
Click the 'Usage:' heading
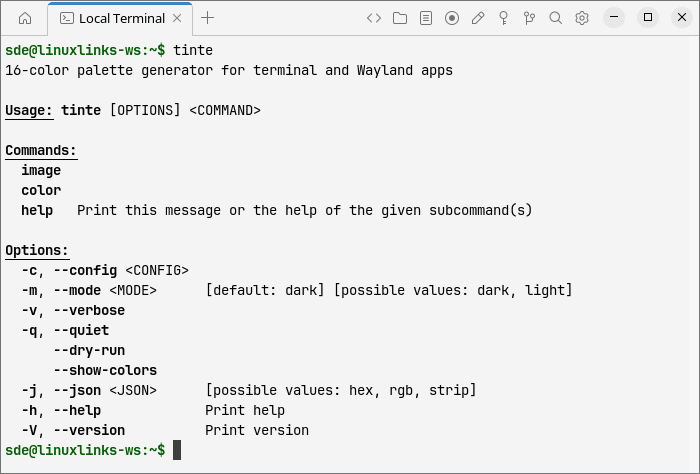click(29, 110)
